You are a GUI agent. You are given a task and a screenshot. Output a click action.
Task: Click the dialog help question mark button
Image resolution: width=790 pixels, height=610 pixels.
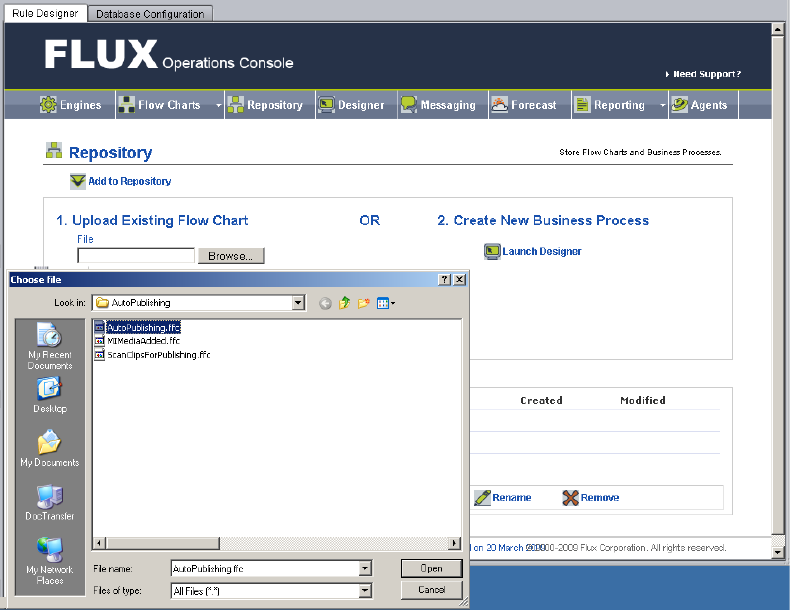(x=444, y=280)
